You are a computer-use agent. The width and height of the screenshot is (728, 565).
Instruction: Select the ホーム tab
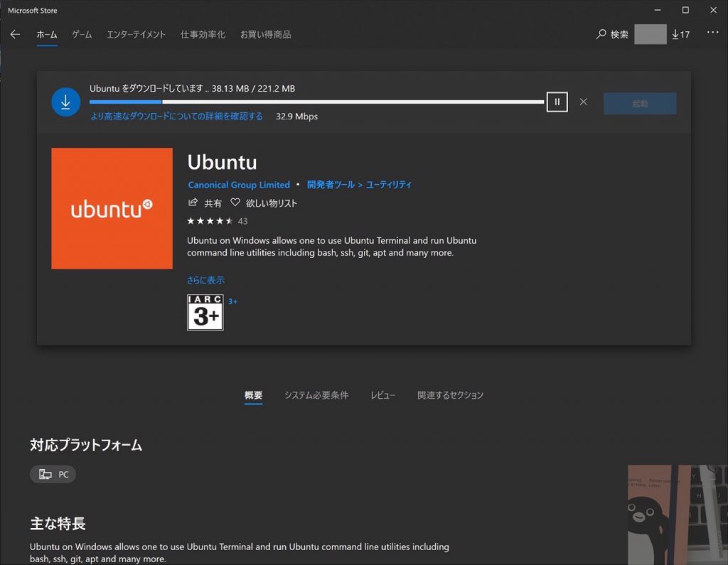[x=47, y=35]
